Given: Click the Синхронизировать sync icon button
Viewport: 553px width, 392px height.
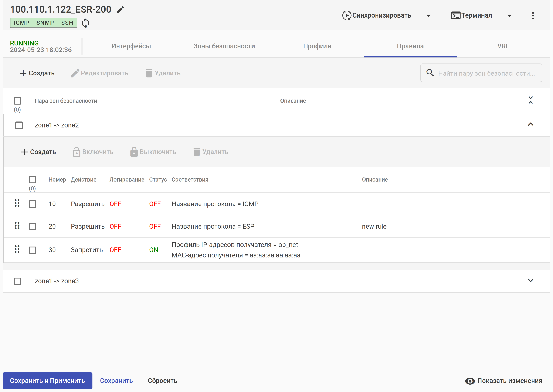Looking at the screenshot, I should tap(347, 15).
